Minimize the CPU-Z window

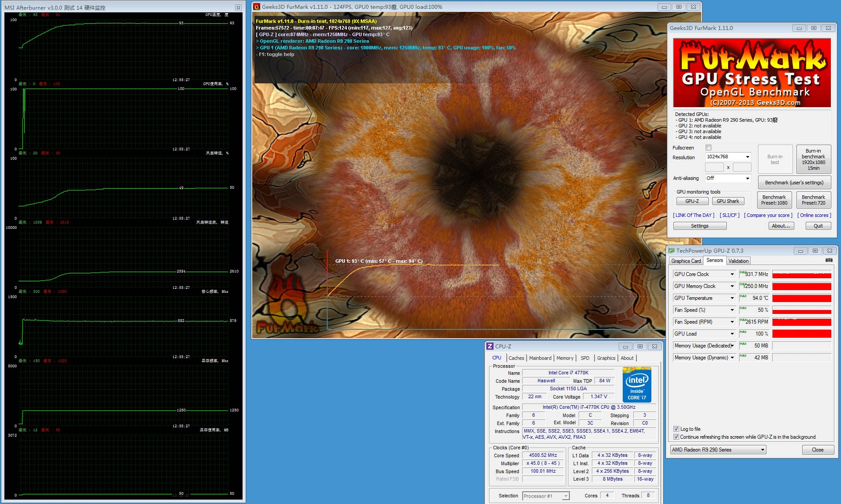(625, 347)
